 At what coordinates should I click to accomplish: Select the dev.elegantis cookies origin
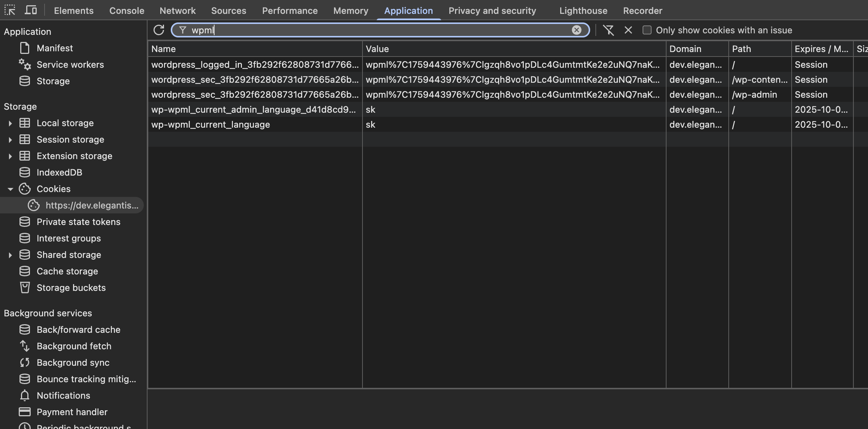[x=92, y=206]
